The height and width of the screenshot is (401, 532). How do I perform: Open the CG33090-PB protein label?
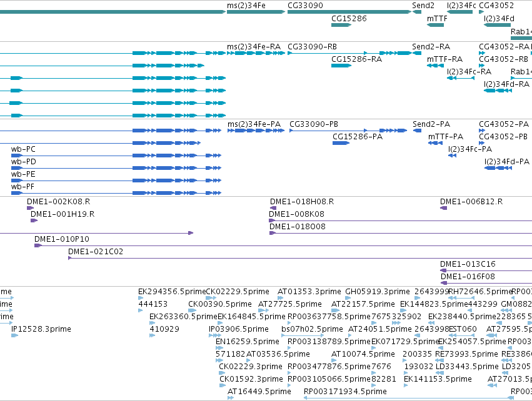tap(314, 124)
